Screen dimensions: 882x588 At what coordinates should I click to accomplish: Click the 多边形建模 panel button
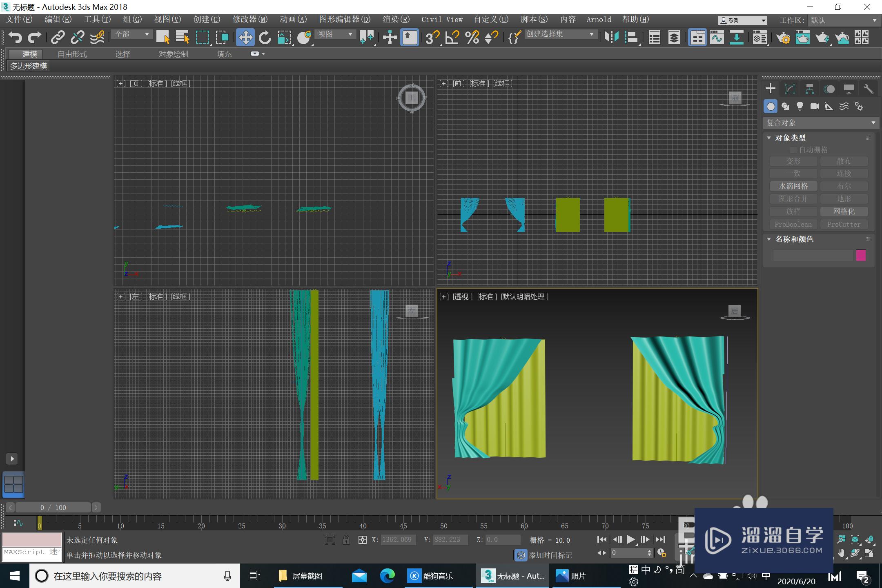point(29,66)
